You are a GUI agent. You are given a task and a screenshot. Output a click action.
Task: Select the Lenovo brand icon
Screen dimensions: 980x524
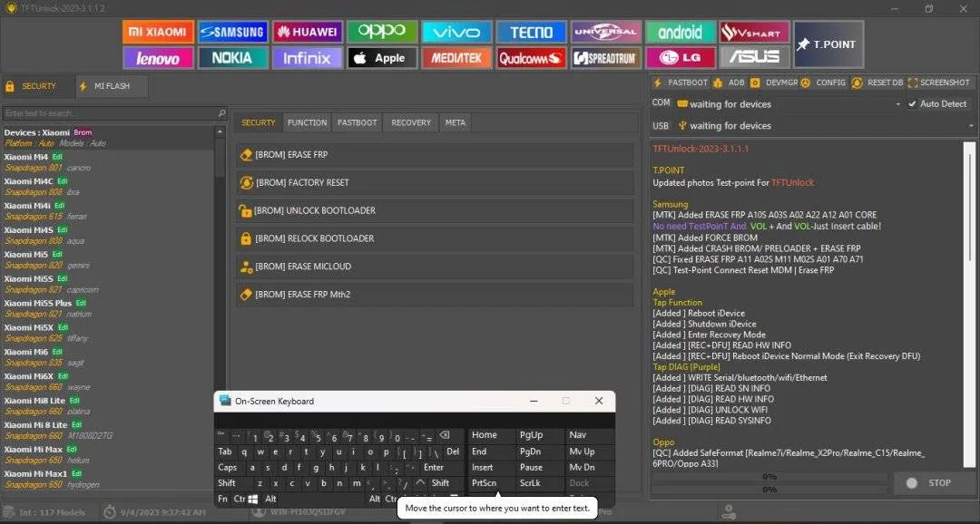(x=158, y=58)
